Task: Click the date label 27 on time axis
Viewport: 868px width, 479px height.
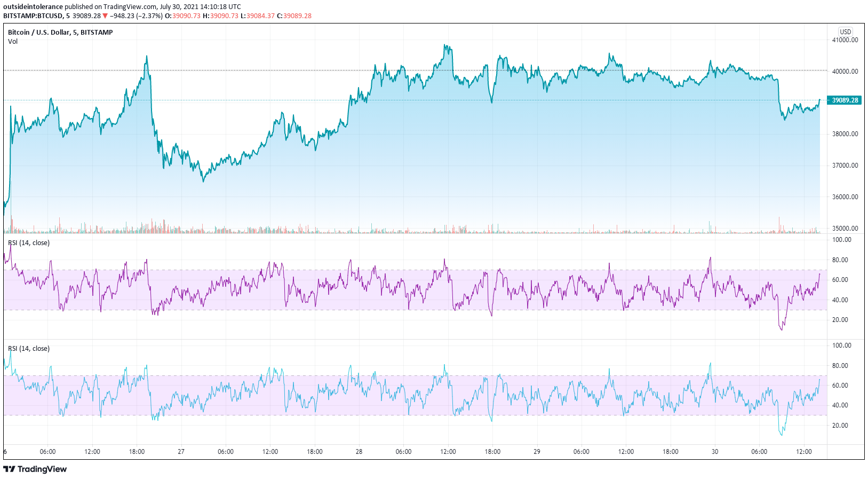Action: [181, 452]
